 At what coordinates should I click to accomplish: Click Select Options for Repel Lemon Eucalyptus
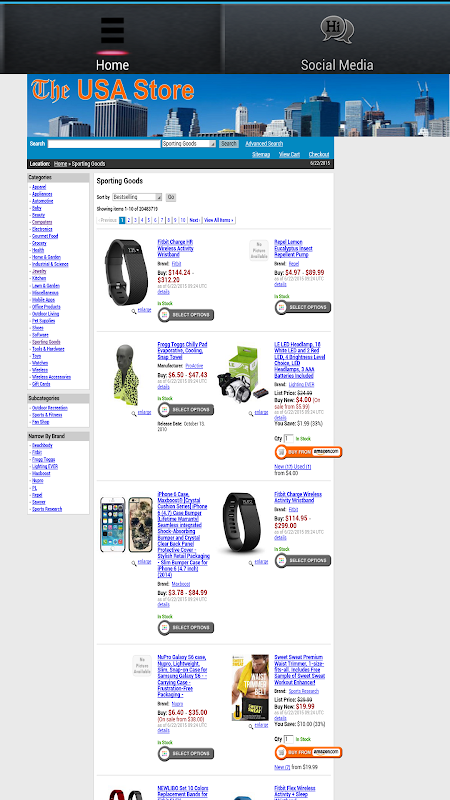pyautogui.click(x=303, y=308)
